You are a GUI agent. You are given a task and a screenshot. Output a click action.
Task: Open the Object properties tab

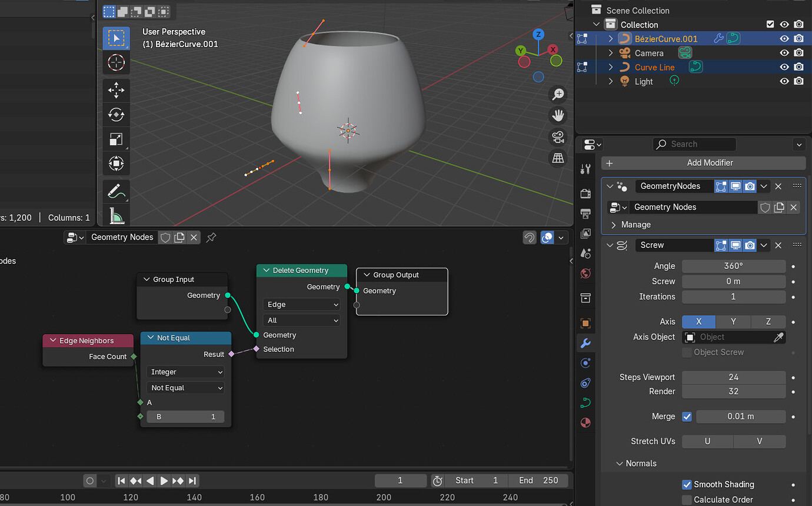585,323
